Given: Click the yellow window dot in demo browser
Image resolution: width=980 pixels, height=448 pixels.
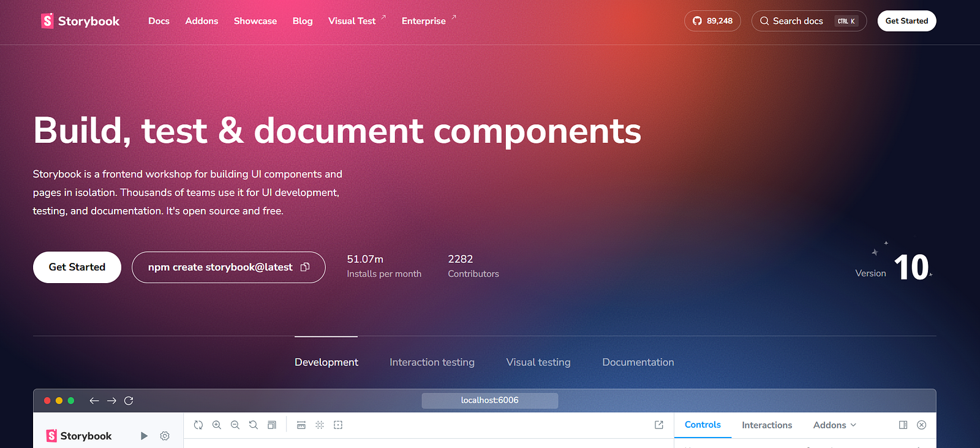Looking at the screenshot, I should (59, 401).
